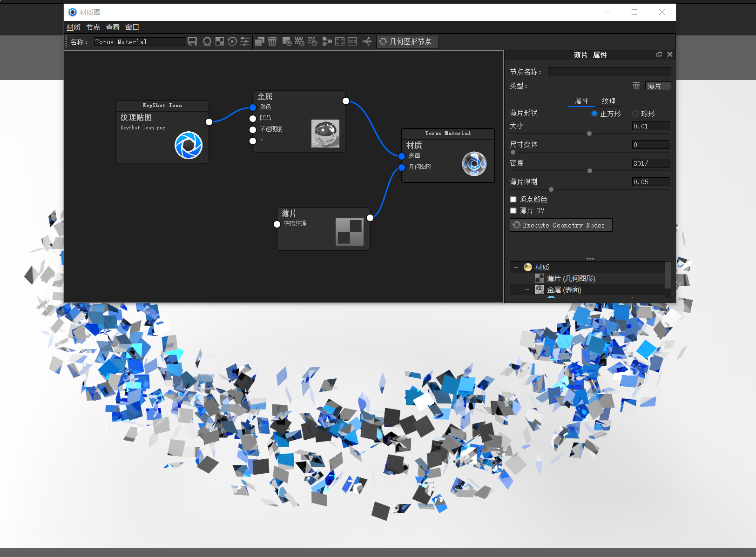Viewport: 756px width, 557px height.
Task: Collapse the 材质 tree node
Action: point(516,268)
